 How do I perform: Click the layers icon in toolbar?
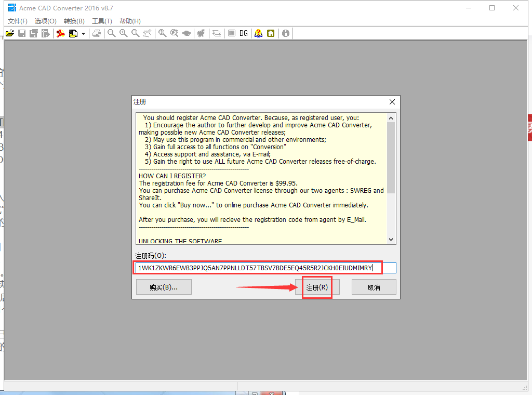point(217,33)
